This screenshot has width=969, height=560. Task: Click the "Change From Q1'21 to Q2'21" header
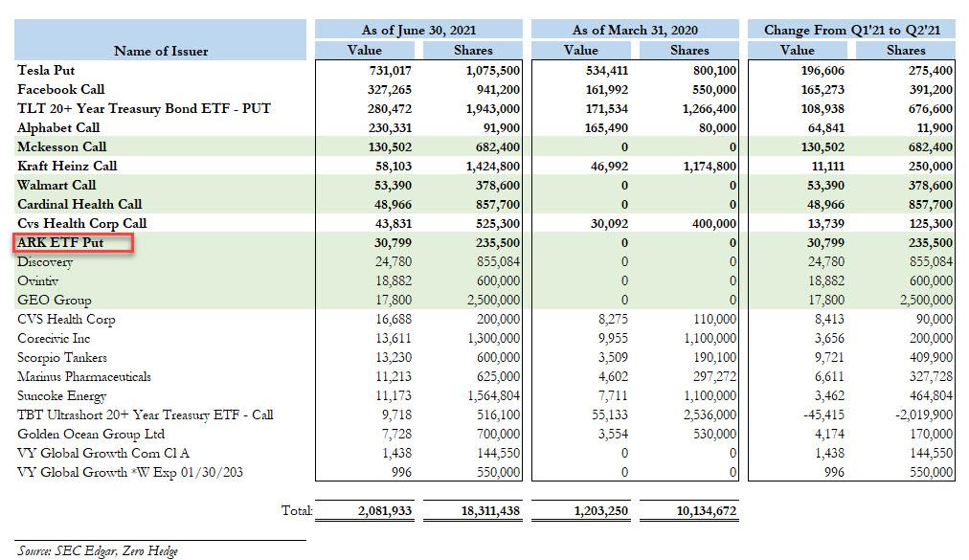[x=851, y=30]
